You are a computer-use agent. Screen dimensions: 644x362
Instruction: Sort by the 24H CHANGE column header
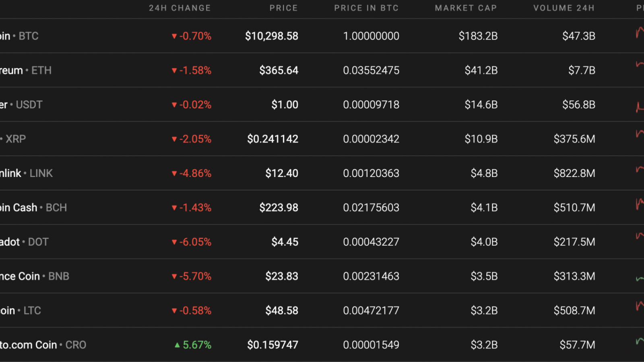[x=180, y=8]
